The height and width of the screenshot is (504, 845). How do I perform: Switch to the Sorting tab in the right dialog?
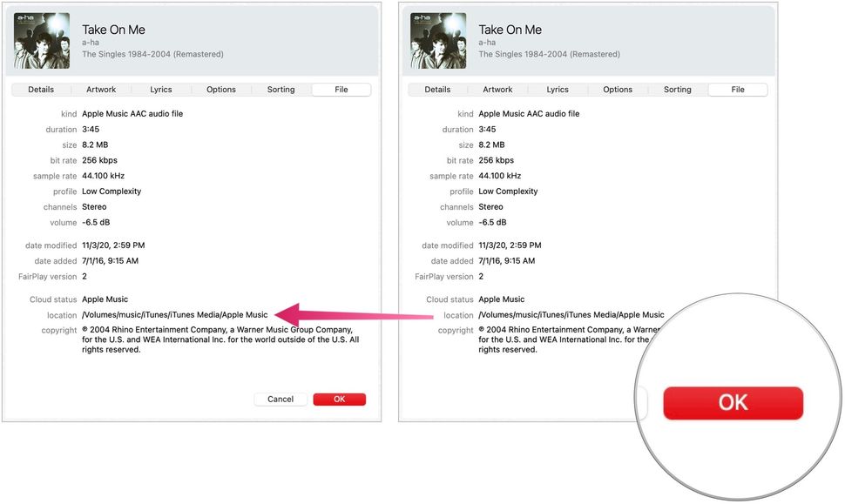click(677, 89)
